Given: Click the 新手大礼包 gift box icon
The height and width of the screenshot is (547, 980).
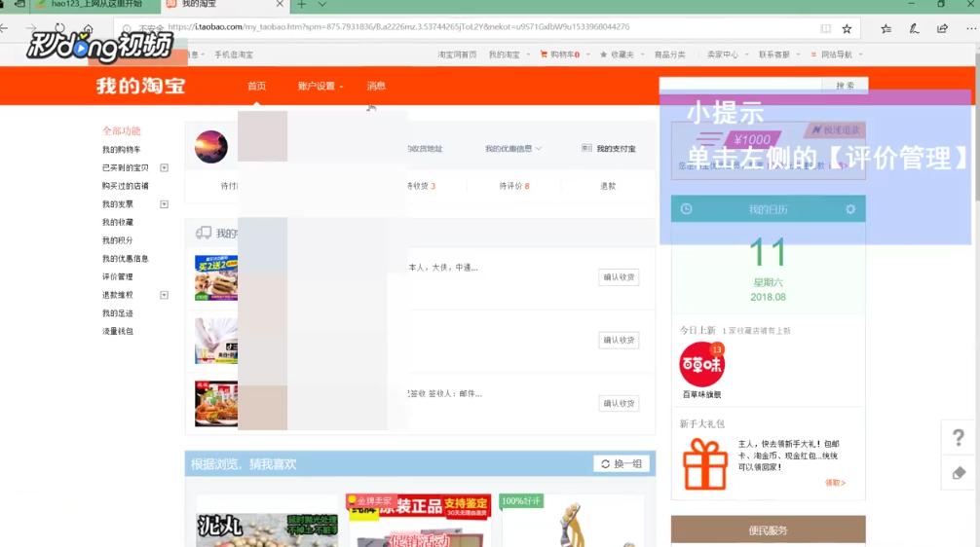Looking at the screenshot, I should [705, 464].
